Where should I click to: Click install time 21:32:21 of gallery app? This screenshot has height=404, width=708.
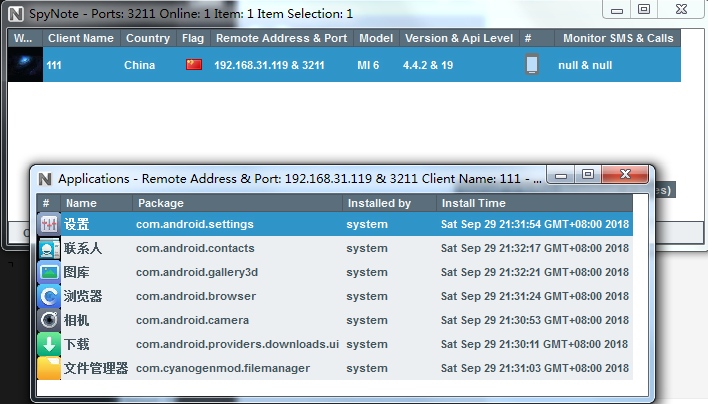tap(535, 272)
